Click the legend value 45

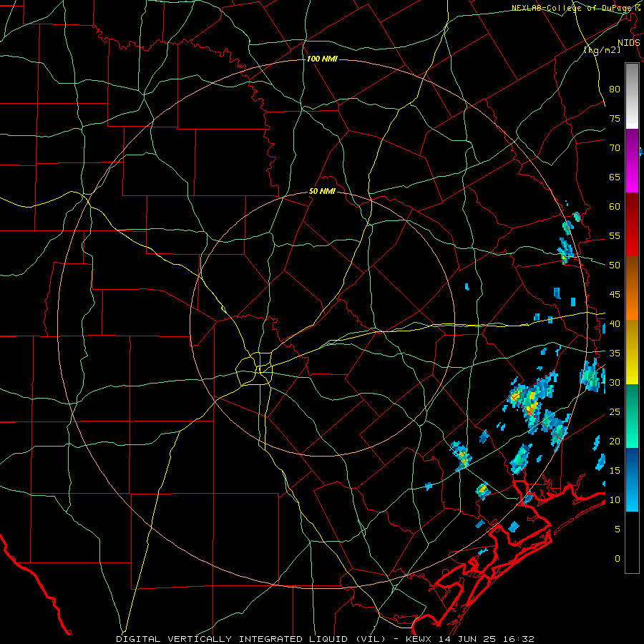[x=615, y=295]
